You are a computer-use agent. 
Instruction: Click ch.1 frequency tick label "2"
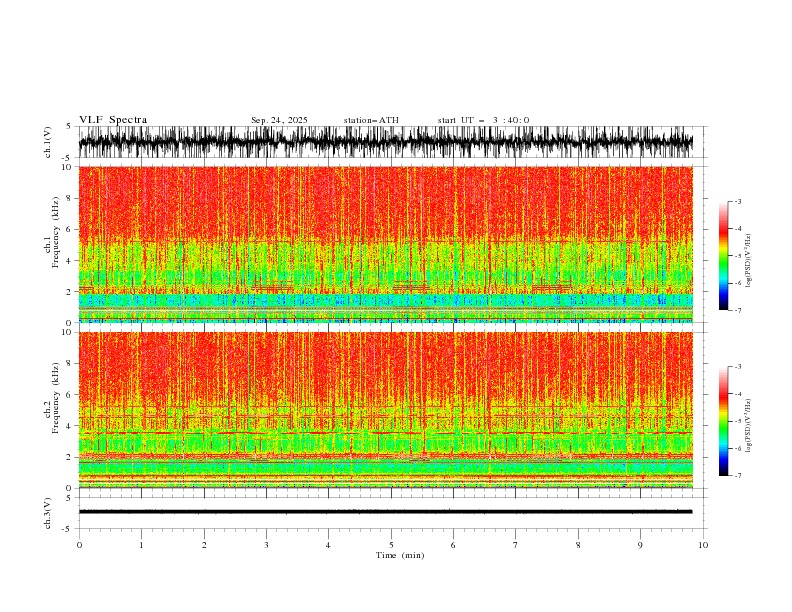pos(70,292)
